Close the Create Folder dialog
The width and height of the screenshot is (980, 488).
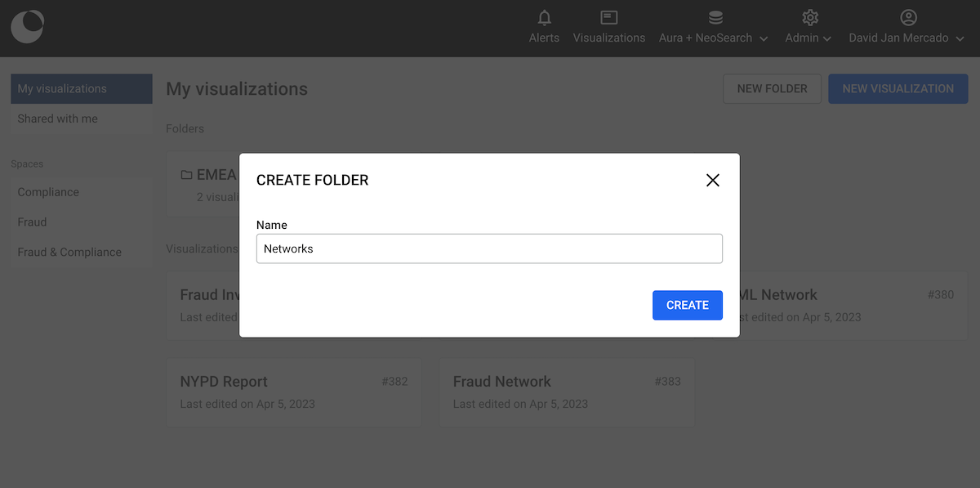(712, 181)
